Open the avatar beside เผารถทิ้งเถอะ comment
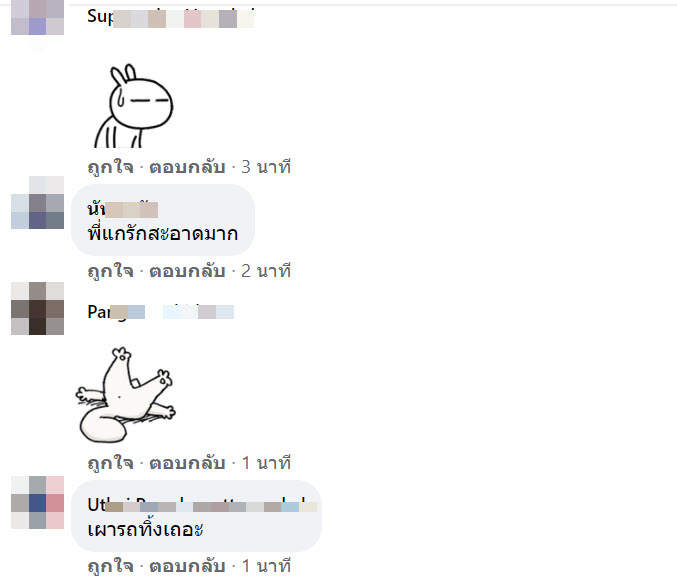This screenshot has width=677, height=581. coord(38,502)
